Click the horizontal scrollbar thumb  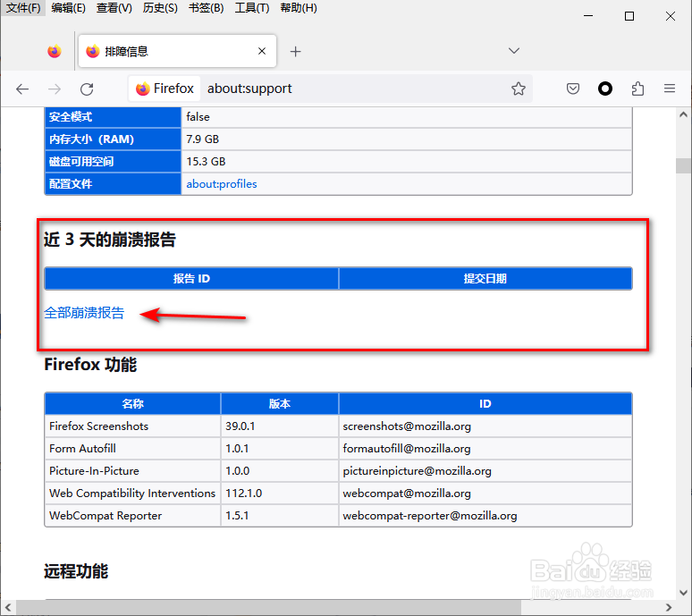[269, 608]
